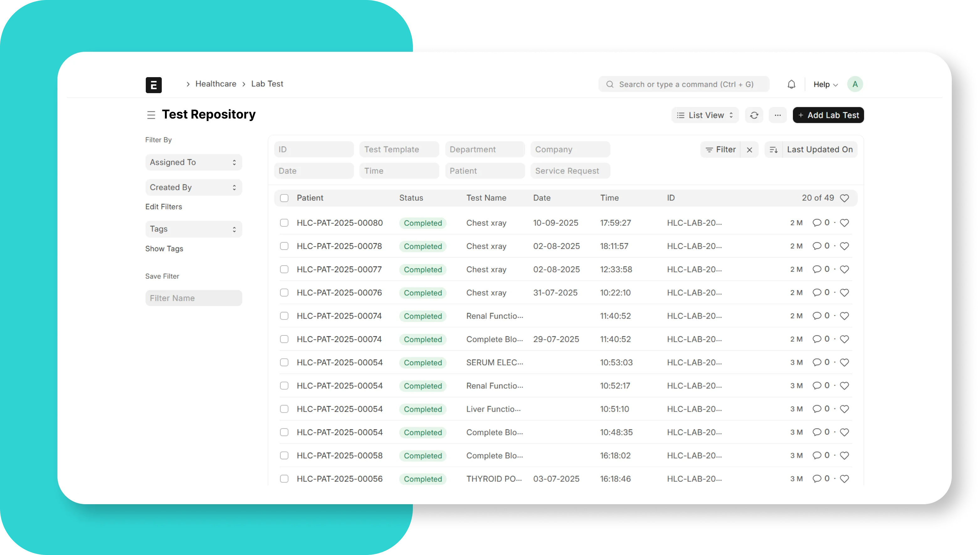
Task: Click the Add Lab Test button
Action: [828, 115]
